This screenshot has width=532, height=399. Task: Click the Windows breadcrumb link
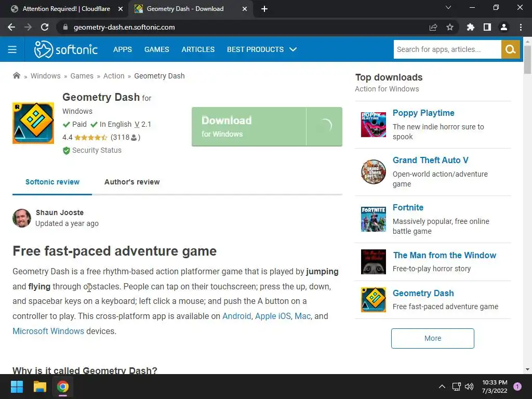click(x=46, y=76)
